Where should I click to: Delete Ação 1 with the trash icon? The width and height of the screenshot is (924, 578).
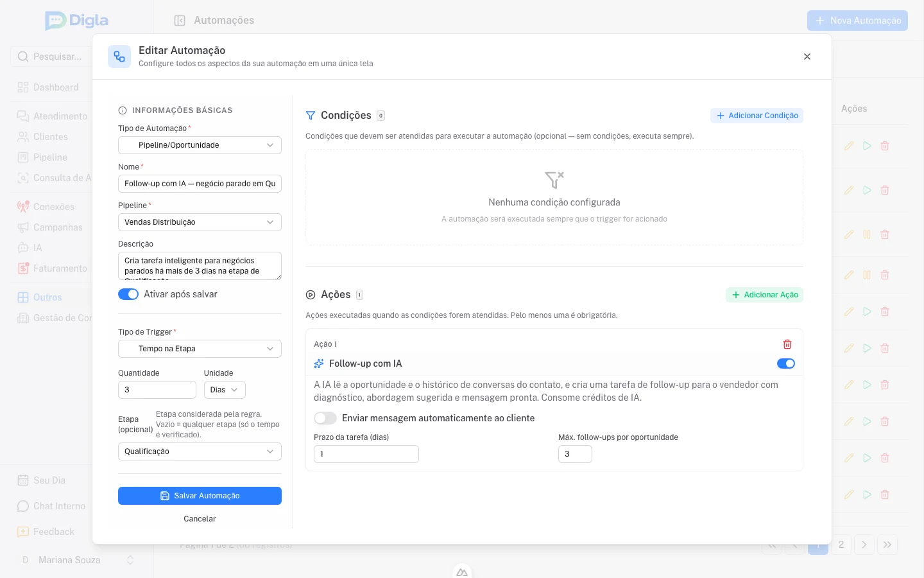point(787,344)
